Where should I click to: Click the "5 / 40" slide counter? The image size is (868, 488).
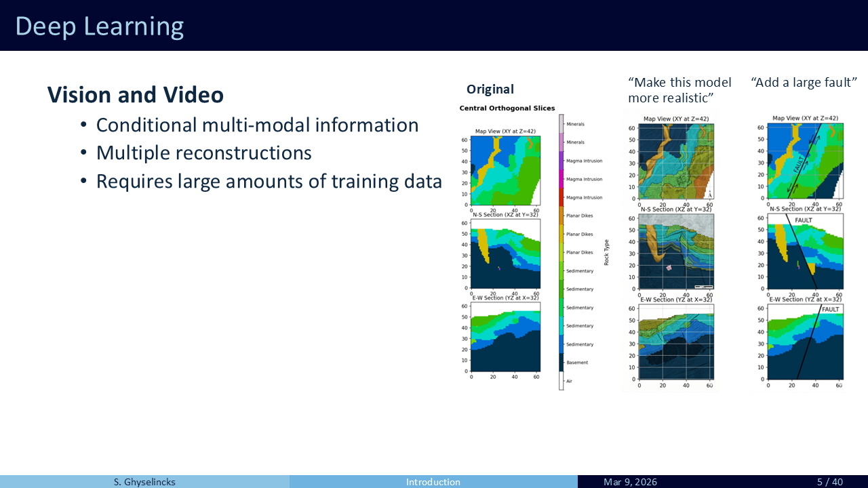(x=829, y=482)
